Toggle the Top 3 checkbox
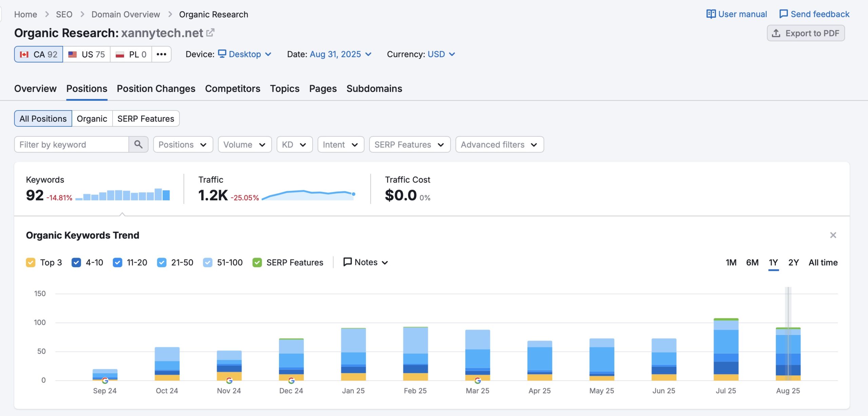This screenshot has width=868, height=416. tap(31, 262)
